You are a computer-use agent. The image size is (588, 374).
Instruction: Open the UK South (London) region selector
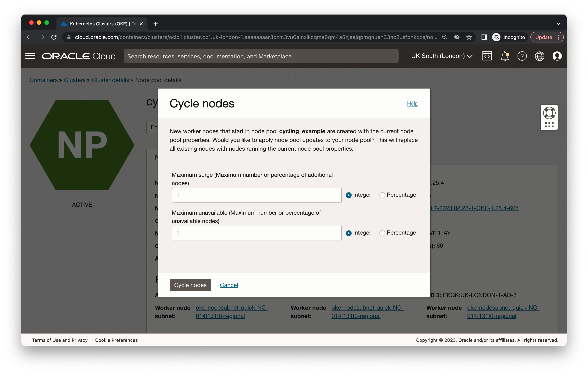(441, 56)
